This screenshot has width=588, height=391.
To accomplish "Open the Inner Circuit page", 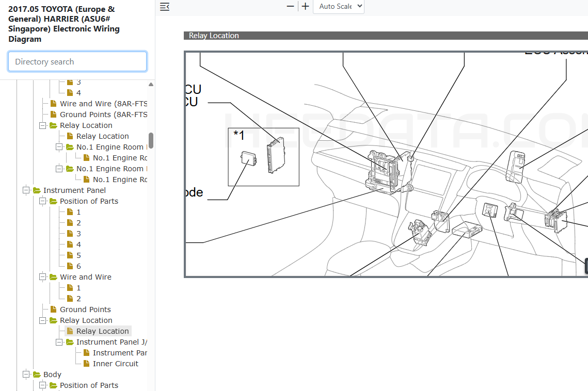I will tap(116, 364).
